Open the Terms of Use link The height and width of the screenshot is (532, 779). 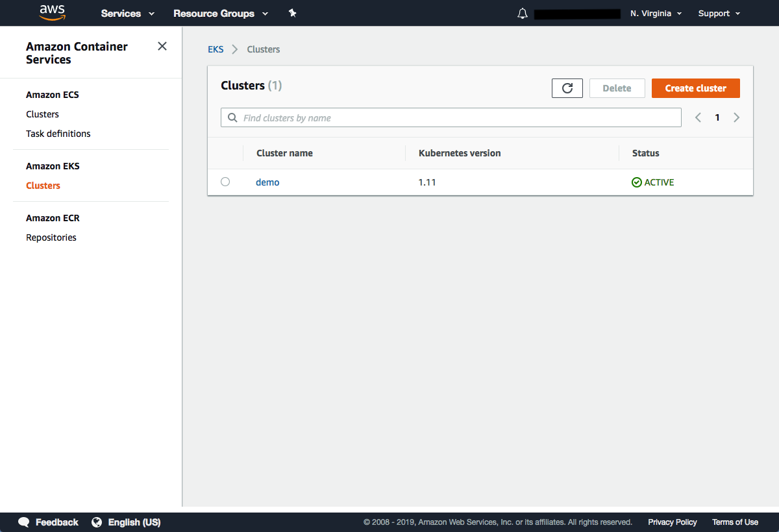click(x=735, y=522)
